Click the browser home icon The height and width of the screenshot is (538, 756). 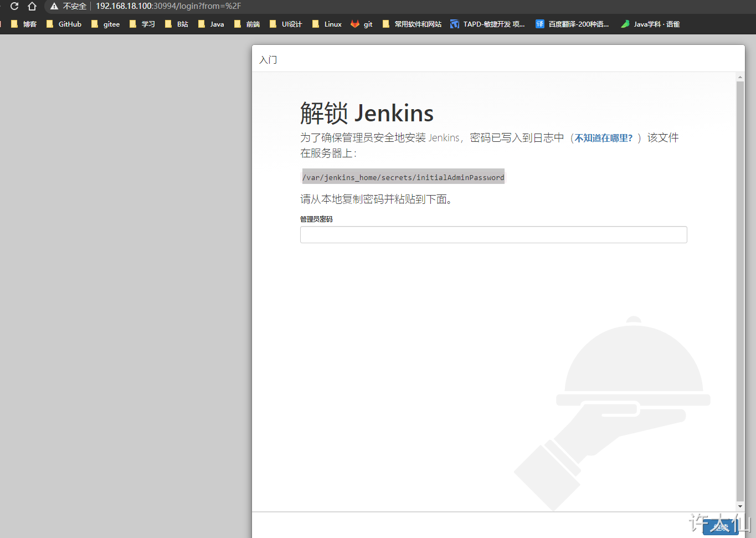point(32,6)
